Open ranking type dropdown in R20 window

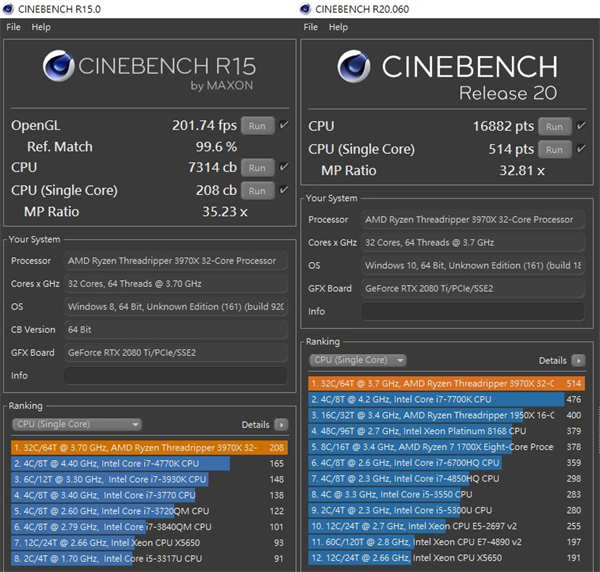pyautogui.click(x=358, y=360)
